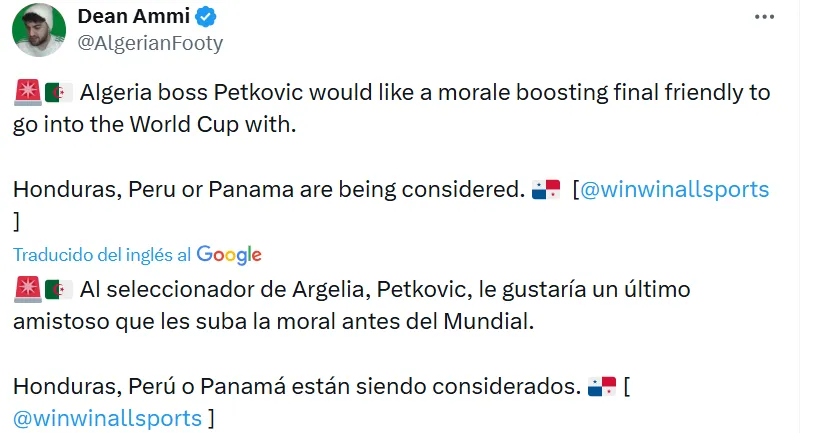Open the three-dot more options menu
This screenshot has height=433, width=822.
pyautogui.click(x=765, y=18)
